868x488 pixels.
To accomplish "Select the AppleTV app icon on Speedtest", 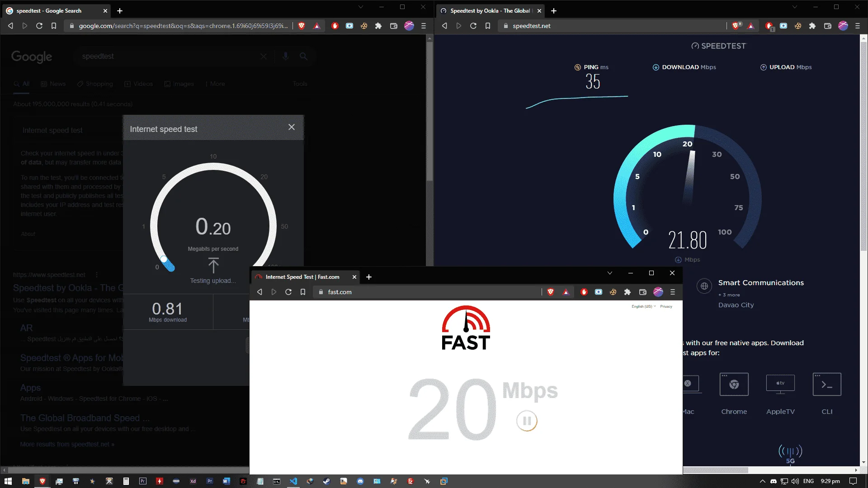I will point(780,385).
